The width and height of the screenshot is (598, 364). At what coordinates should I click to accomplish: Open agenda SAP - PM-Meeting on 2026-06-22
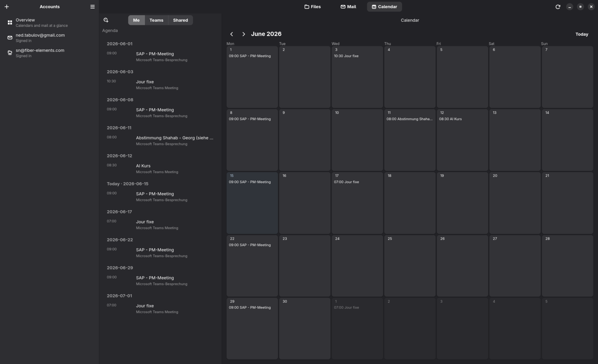pos(160,252)
